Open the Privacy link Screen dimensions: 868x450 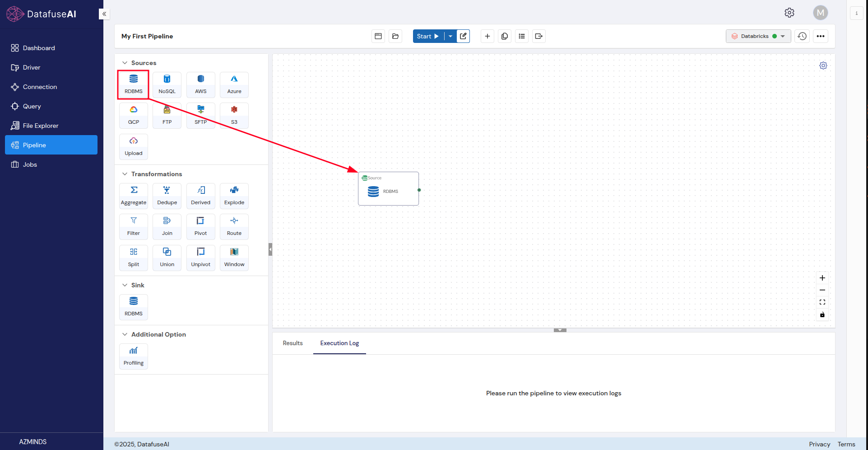[x=819, y=444]
